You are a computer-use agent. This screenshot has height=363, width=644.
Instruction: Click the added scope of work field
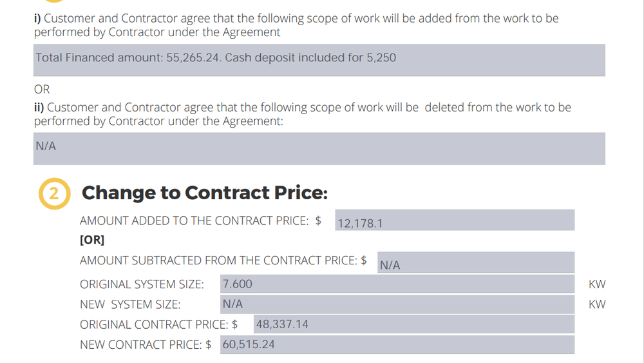point(319,59)
